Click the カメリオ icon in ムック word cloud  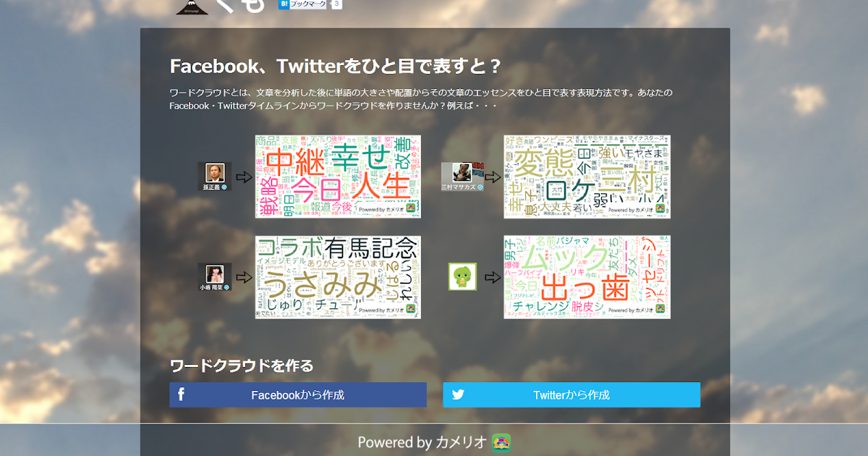coord(660,309)
